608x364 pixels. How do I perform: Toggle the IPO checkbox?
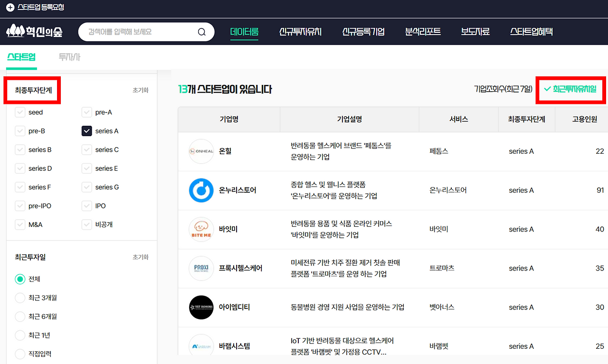point(86,206)
